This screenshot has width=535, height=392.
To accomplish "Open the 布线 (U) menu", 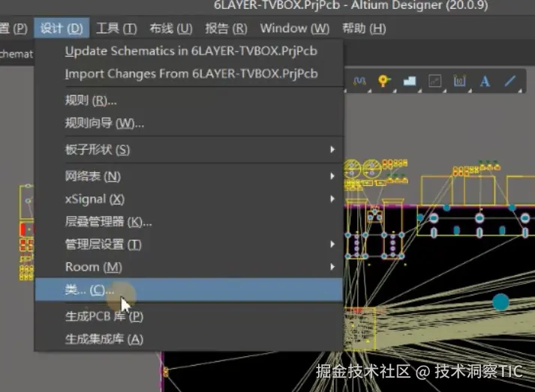I will click(171, 28).
